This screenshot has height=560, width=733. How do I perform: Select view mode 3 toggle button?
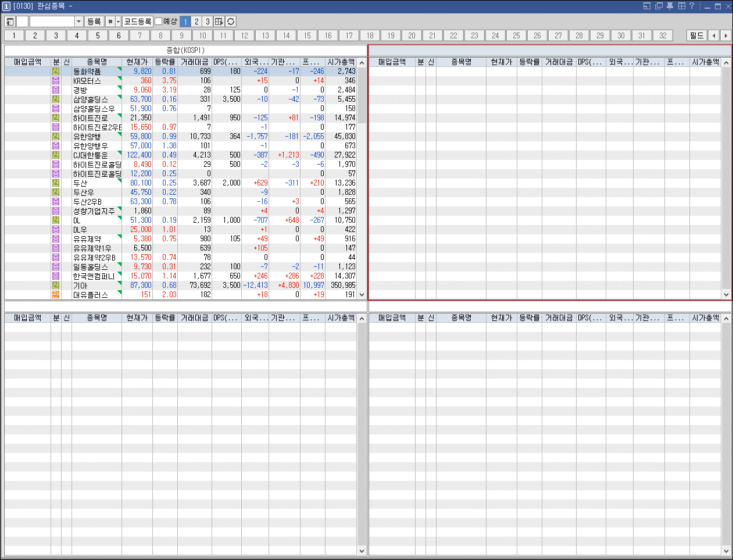[x=208, y=22]
